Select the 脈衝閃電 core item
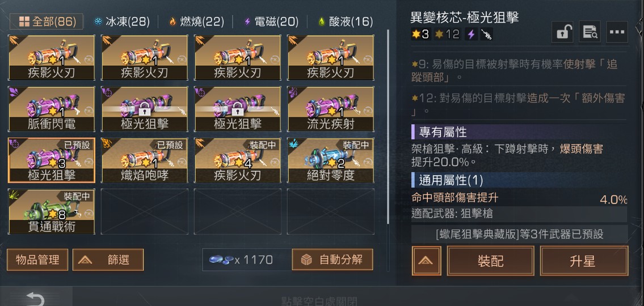 (51, 109)
